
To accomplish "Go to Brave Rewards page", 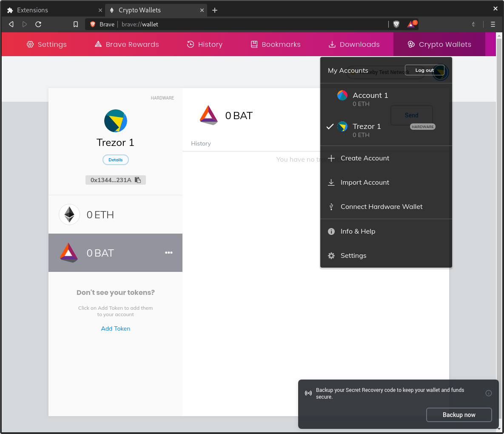I will tap(127, 44).
